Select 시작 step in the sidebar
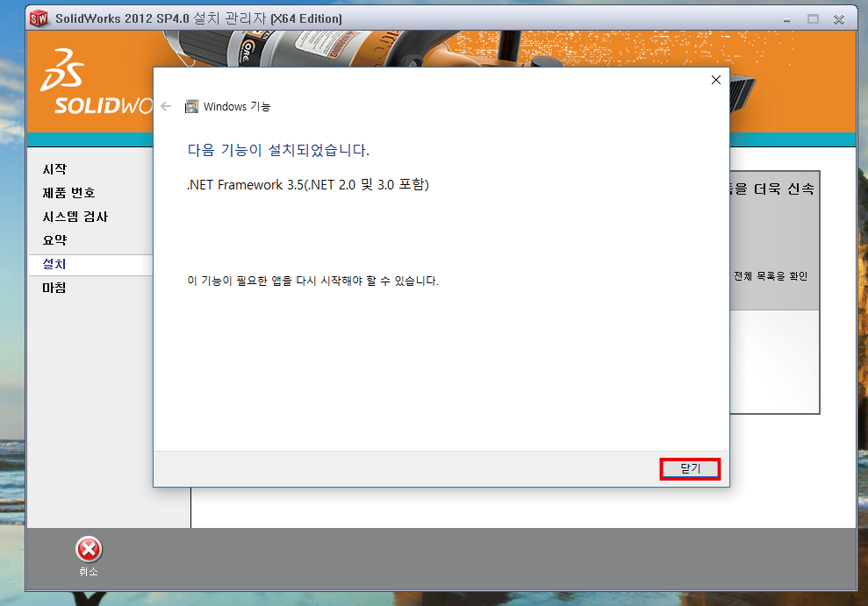 tap(54, 169)
